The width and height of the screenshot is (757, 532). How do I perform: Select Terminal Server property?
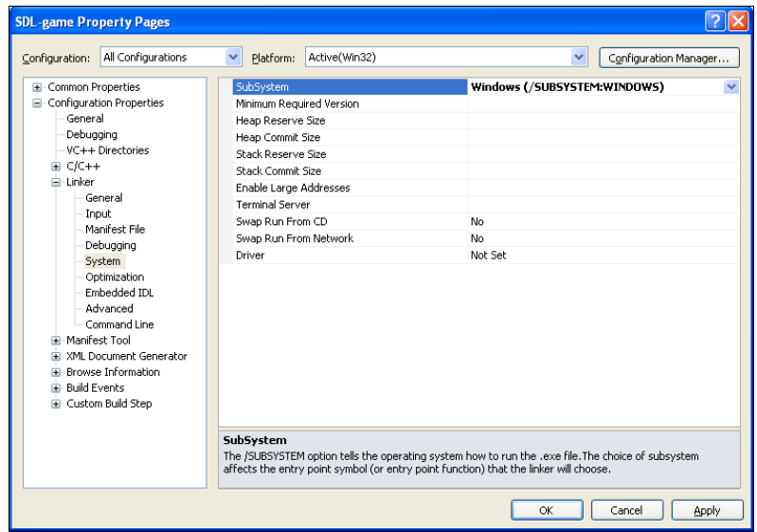(x=350, y=205)
